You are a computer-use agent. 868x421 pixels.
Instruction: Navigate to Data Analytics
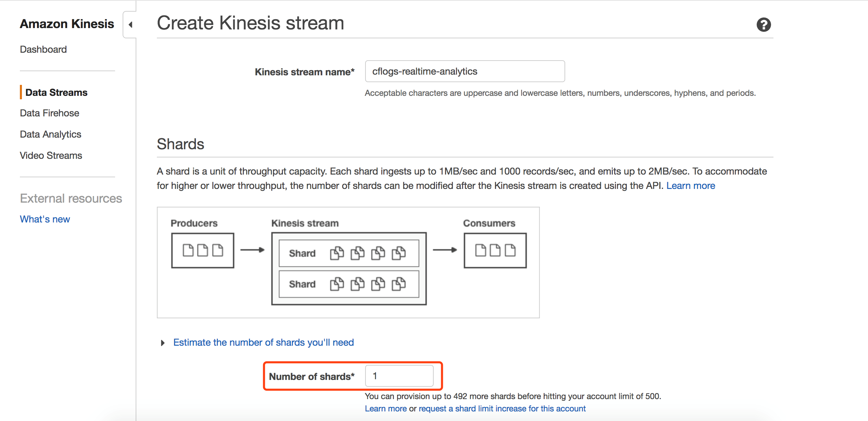(50, 134)
